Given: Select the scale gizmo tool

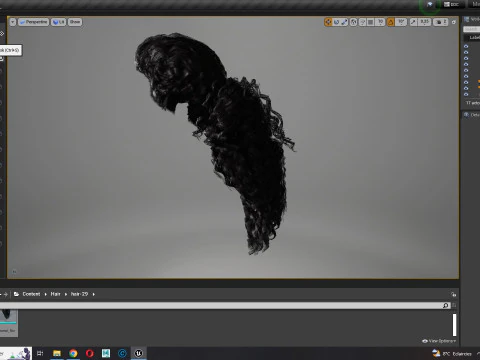Looking at the screenshot, I should point(344,22).
